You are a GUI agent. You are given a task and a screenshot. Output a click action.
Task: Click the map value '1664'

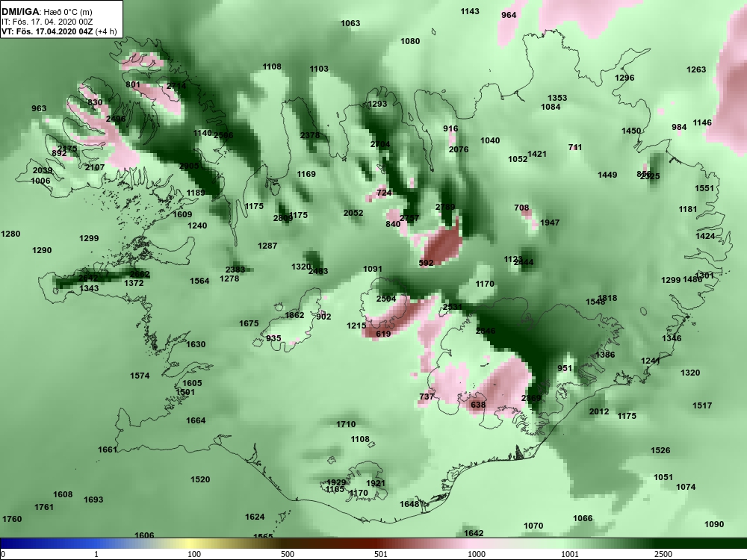(x=196, y=421)
